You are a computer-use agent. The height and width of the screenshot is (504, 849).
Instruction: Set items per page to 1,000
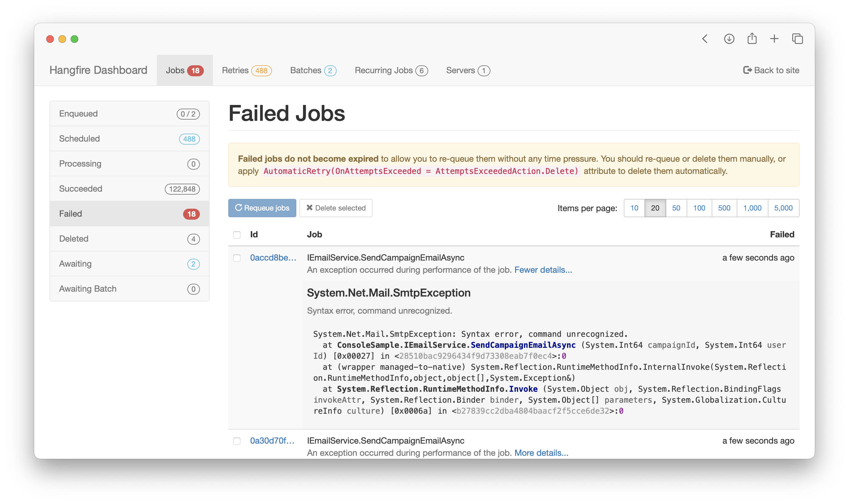pyautogui.click(x=752, y=208)
